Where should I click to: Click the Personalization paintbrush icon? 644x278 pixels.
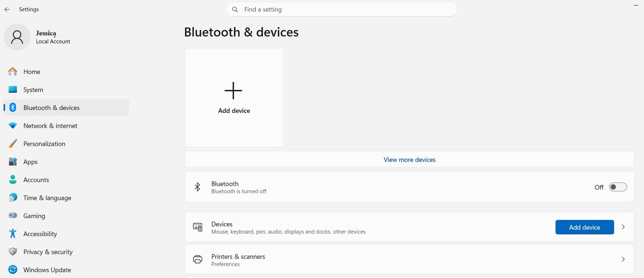(13, 143)
